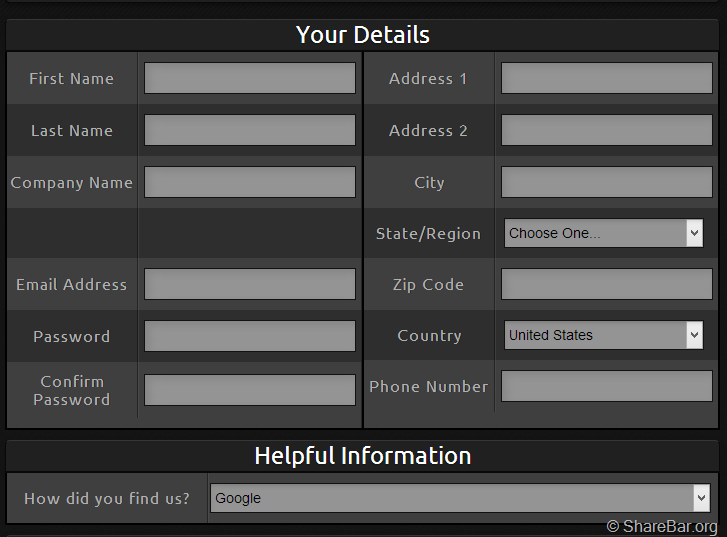727x537 pixels.
Task: Focus the Last Name input box
Action: click(x=249, y=130)
